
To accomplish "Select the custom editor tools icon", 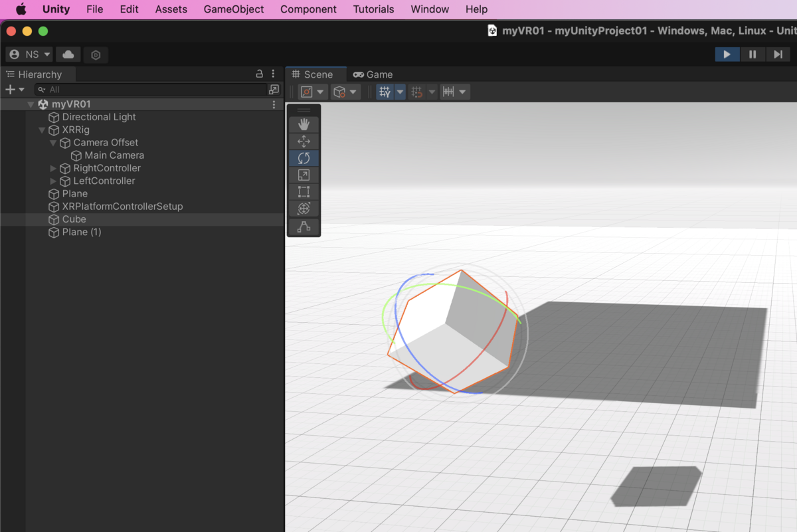I will click(304, 226).
